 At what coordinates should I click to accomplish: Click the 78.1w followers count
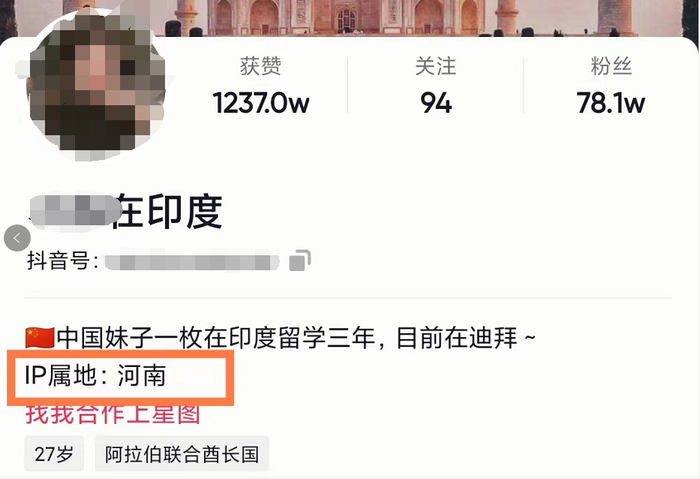pos(611,103)
